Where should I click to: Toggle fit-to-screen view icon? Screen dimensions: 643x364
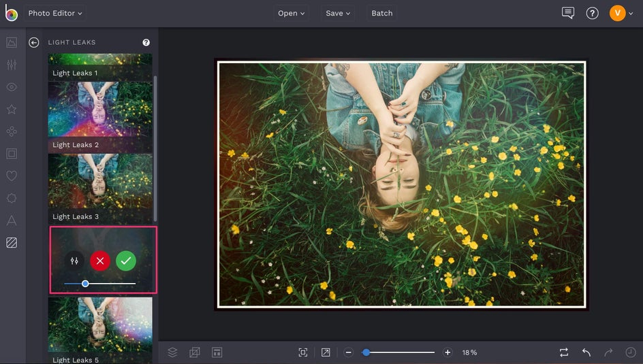(x=303, y=352)
